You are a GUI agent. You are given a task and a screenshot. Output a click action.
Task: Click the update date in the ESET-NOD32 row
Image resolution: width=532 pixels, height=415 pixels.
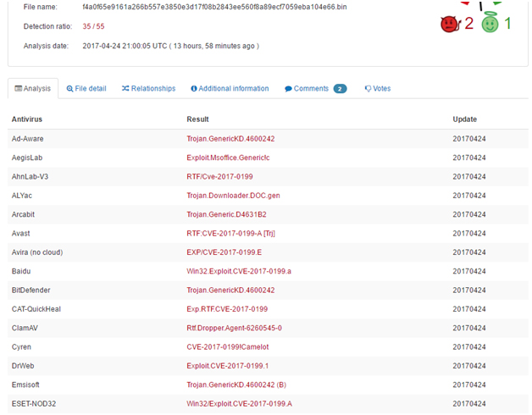469,404
